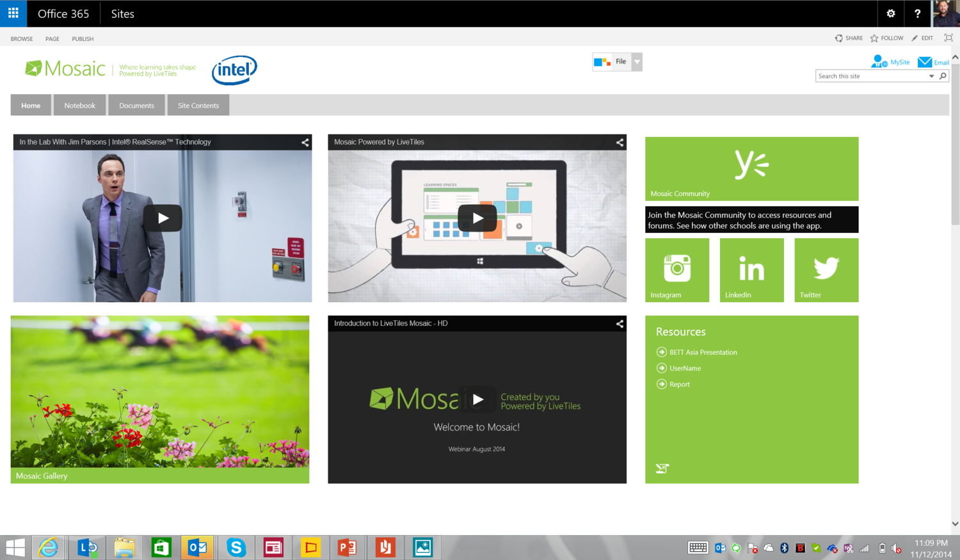This screenshot has height=560, width=960.
Task: Click the muted volume tray icon
Action: click(897, 548)
